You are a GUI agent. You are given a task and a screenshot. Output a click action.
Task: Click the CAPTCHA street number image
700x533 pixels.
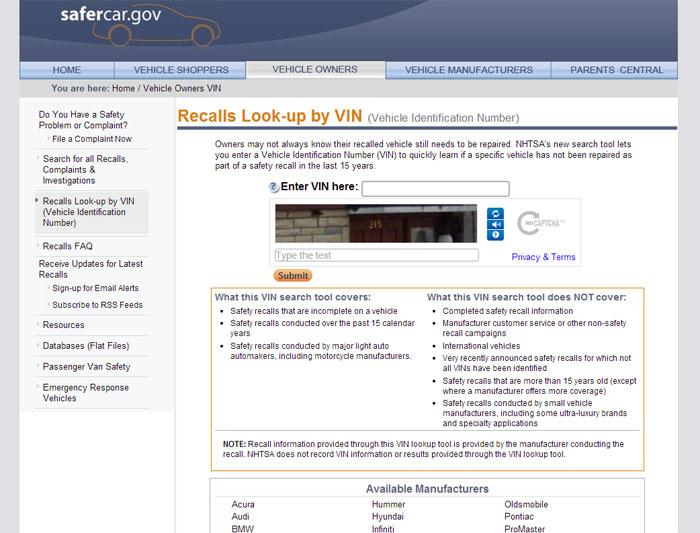coord(376,224)
